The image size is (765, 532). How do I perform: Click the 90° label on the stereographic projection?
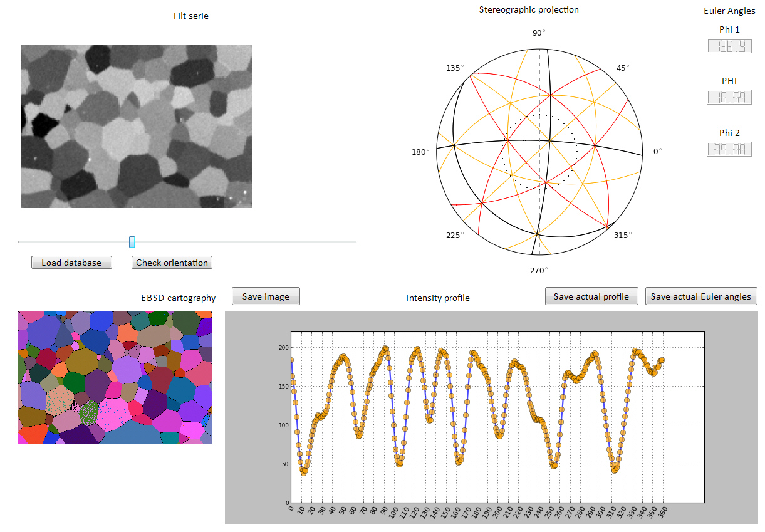[x=539, y=33]
